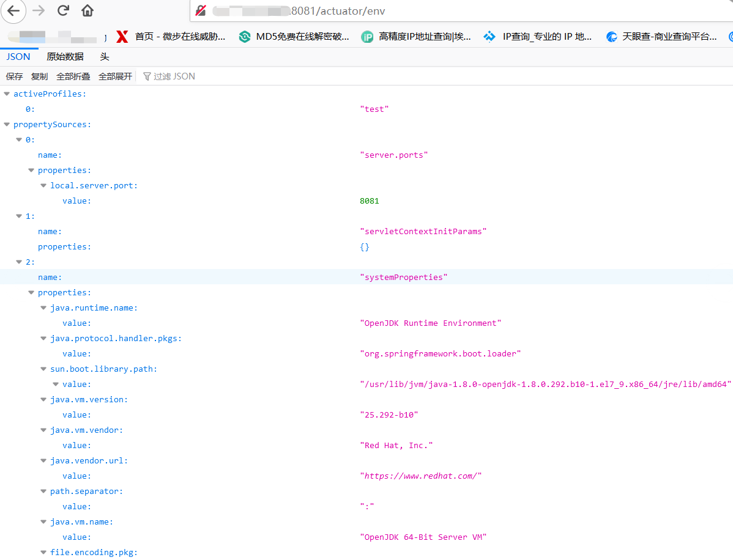The height and width of the screenshot is (560, 733).
Task: Click the 保存 save button
Action: [14, 76]
